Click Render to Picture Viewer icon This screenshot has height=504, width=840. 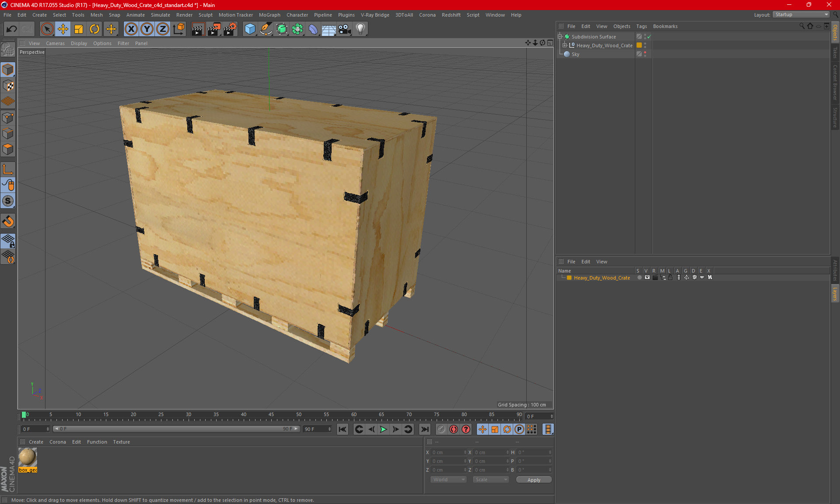coord(214,29)
